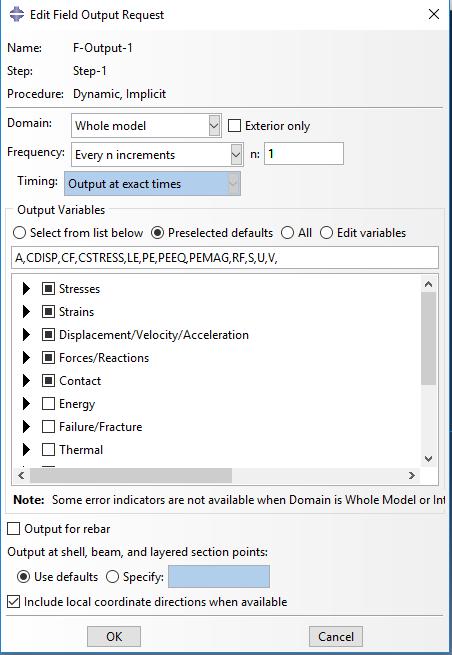Select the All output variables radio
The image size is (452, 655).
click(x=287, y=233)
